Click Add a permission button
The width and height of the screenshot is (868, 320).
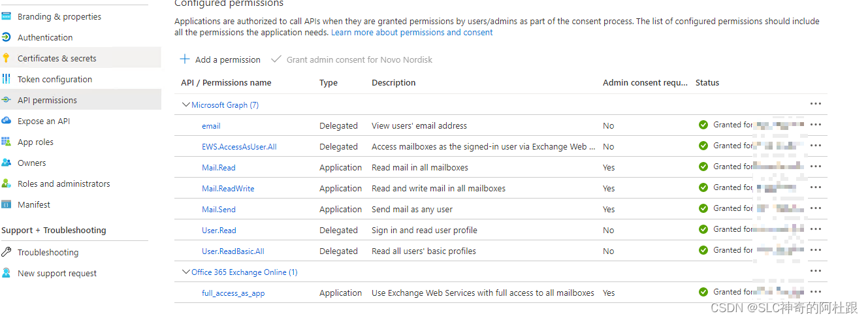pos(220,59)
